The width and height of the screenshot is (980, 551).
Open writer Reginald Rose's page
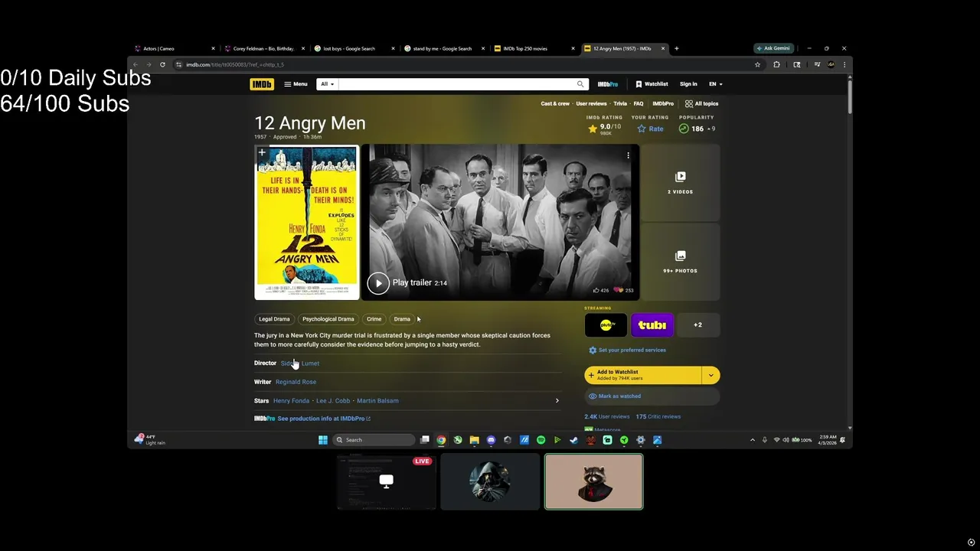pyautogui.click(x=296, y=382)
